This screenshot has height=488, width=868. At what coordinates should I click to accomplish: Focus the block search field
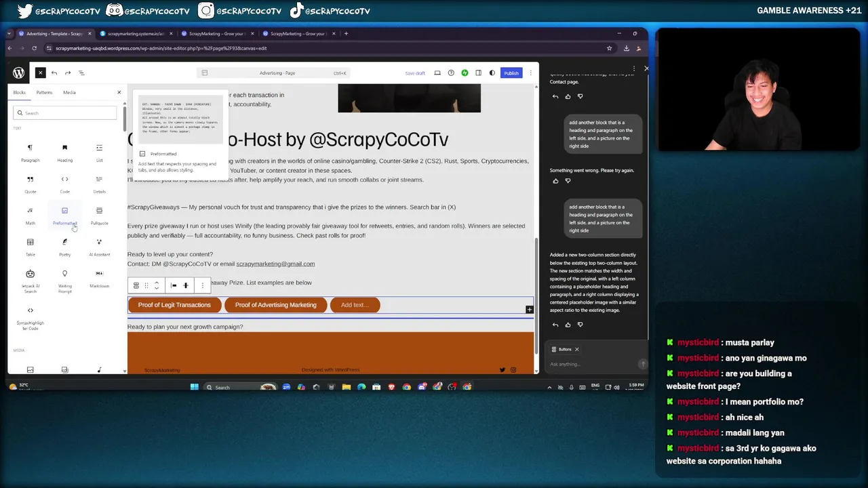tap(65, 113)
